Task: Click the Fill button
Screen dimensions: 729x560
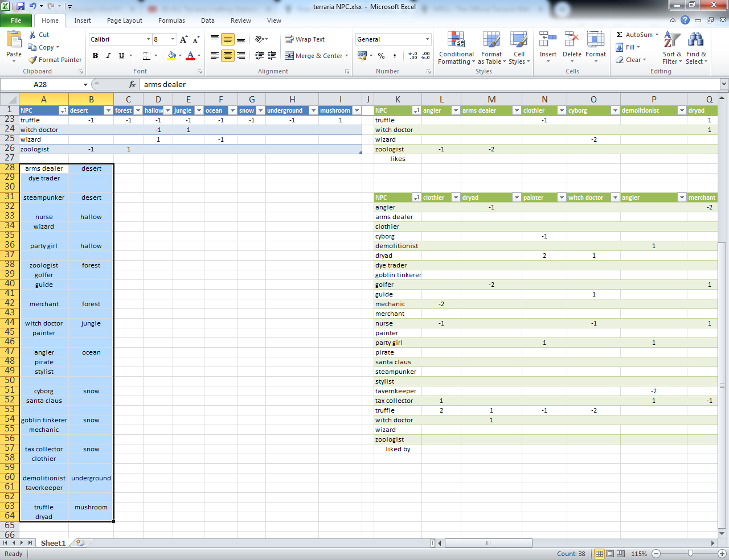Action: pyautogui.click(x=628, y=47)
